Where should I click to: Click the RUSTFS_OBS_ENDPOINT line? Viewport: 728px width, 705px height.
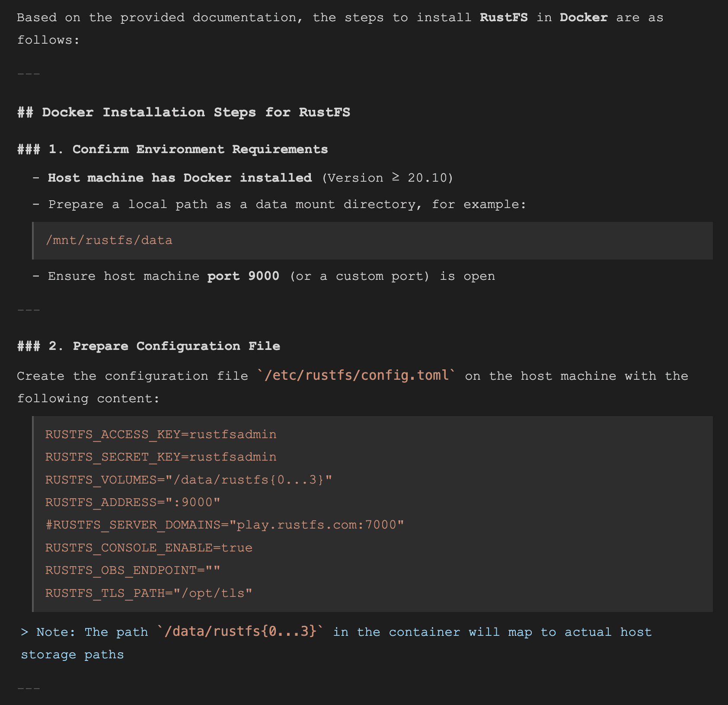(132, 570)
